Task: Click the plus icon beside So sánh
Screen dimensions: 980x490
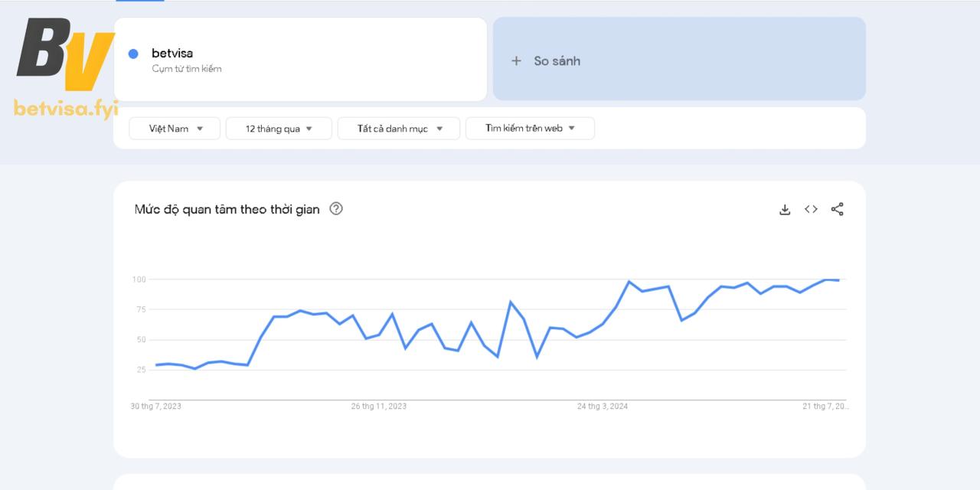Action: pyautogui.click(x=517, y=60)
